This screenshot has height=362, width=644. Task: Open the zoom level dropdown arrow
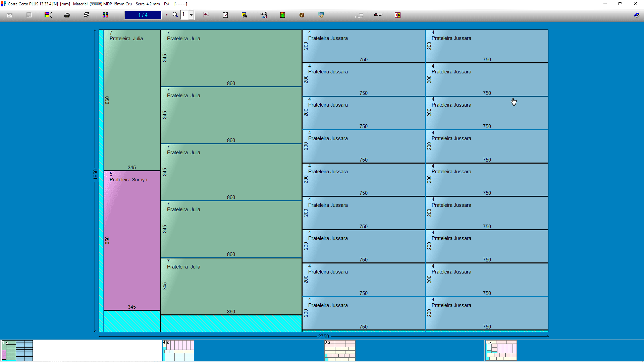click(x=191, y=15)
